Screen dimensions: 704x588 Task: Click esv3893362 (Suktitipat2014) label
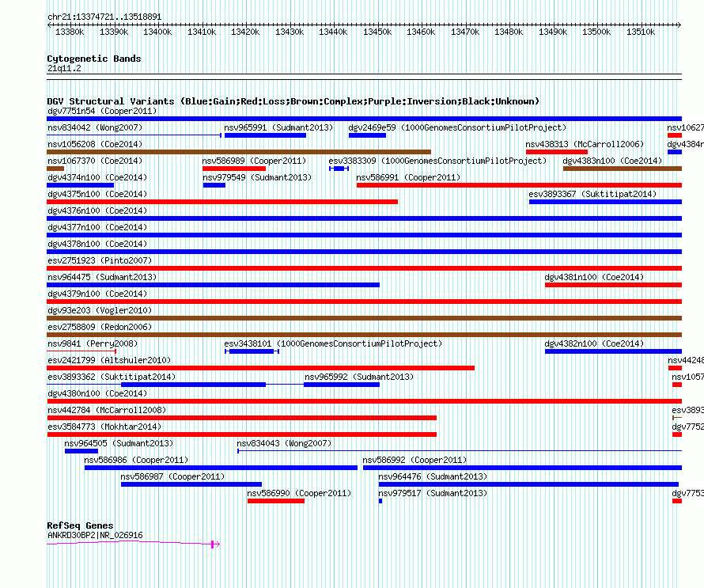click(x=112, y=377)
